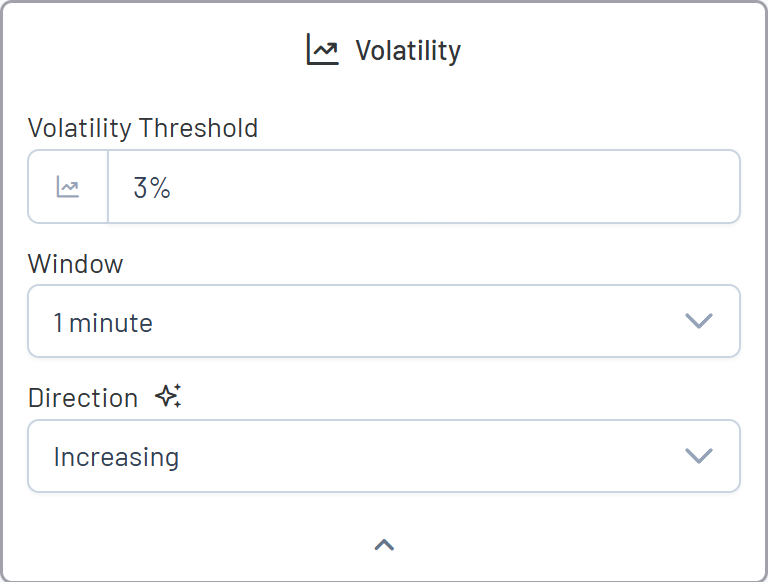Click the Volatility Threshold label
Image resolution: width=768 pixels, height=582 pixels.
(143, 128)
